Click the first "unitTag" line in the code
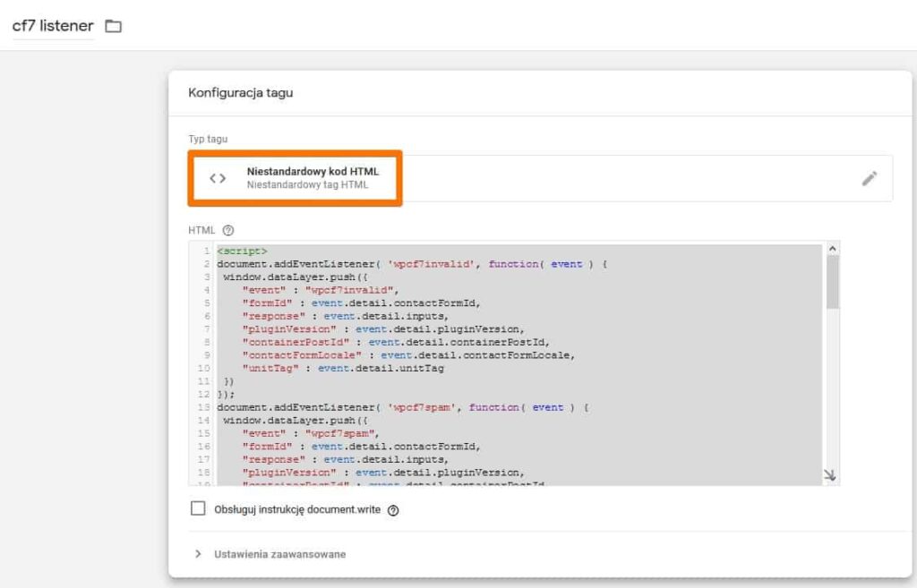The image size is (917, 588). tap(343, 368)
